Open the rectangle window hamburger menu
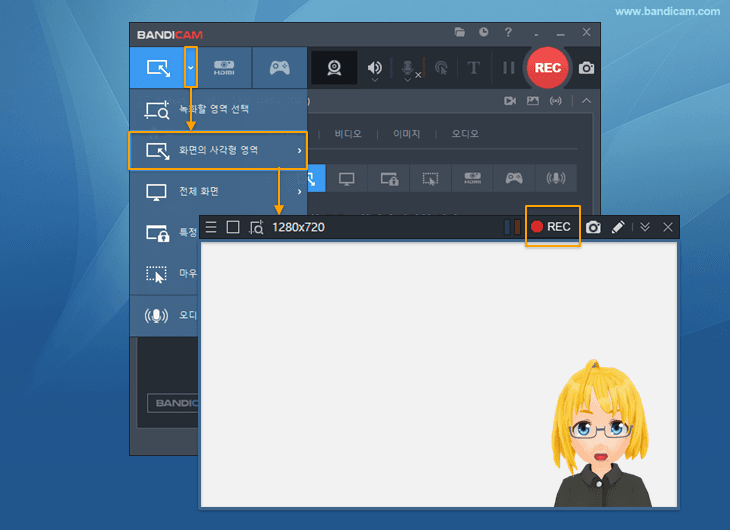730x530 pixels. (211, 227)
